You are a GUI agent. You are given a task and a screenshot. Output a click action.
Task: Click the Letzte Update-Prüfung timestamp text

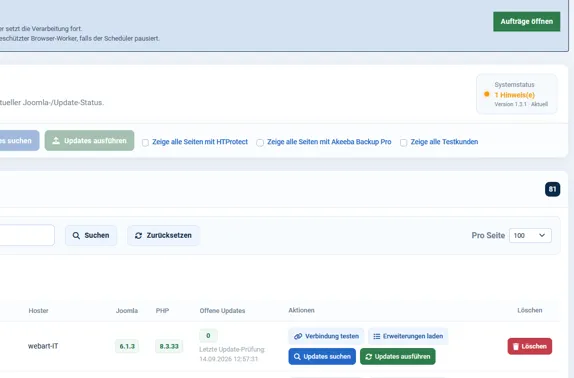[232, 354]
